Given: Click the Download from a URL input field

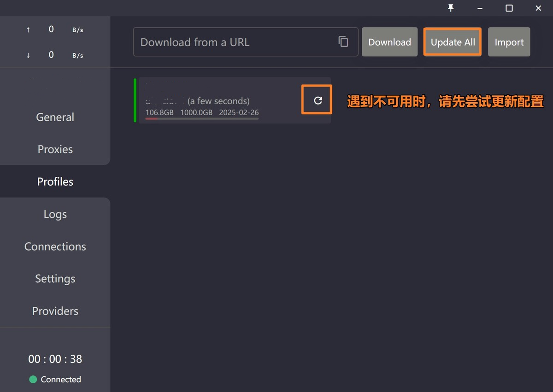Looking at the screenshot, I should 230,41.
